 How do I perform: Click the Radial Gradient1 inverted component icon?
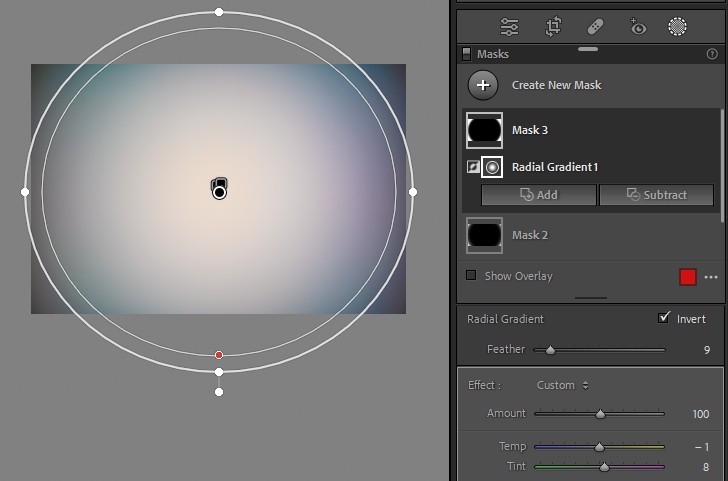tap(473, 167)
